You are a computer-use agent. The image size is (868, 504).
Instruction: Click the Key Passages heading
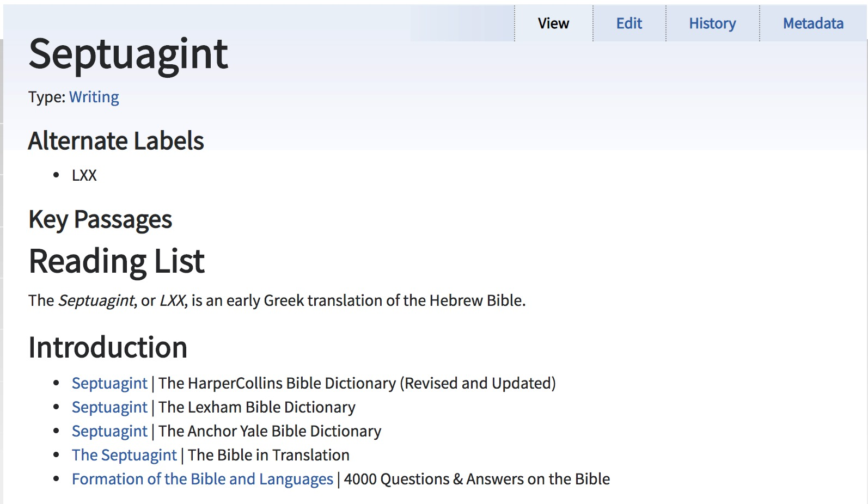coord(100,219)
